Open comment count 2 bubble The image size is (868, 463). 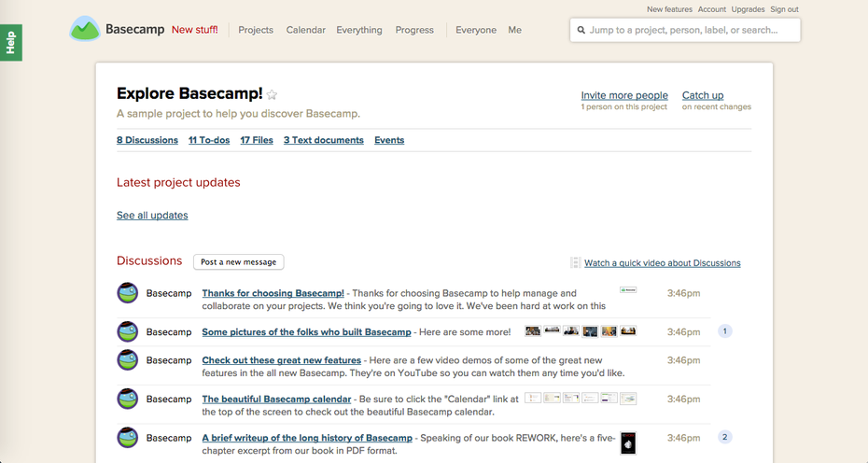(724, 437)
